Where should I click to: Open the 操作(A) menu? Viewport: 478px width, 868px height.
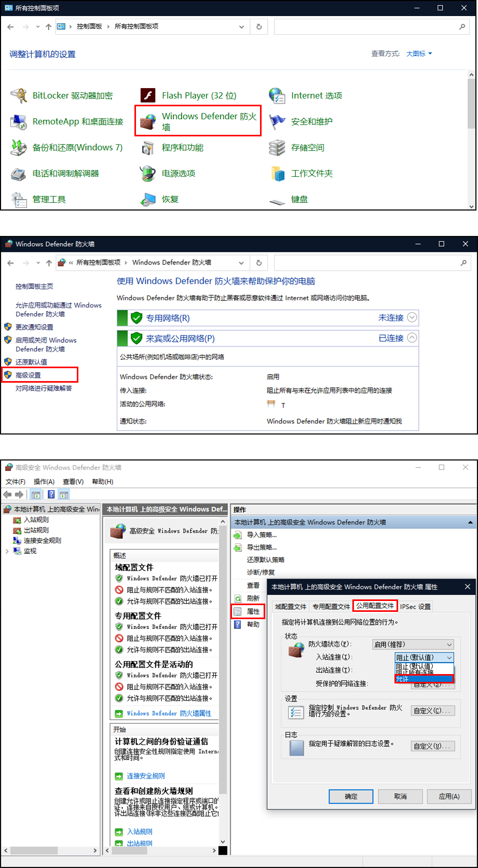[44, 482]
